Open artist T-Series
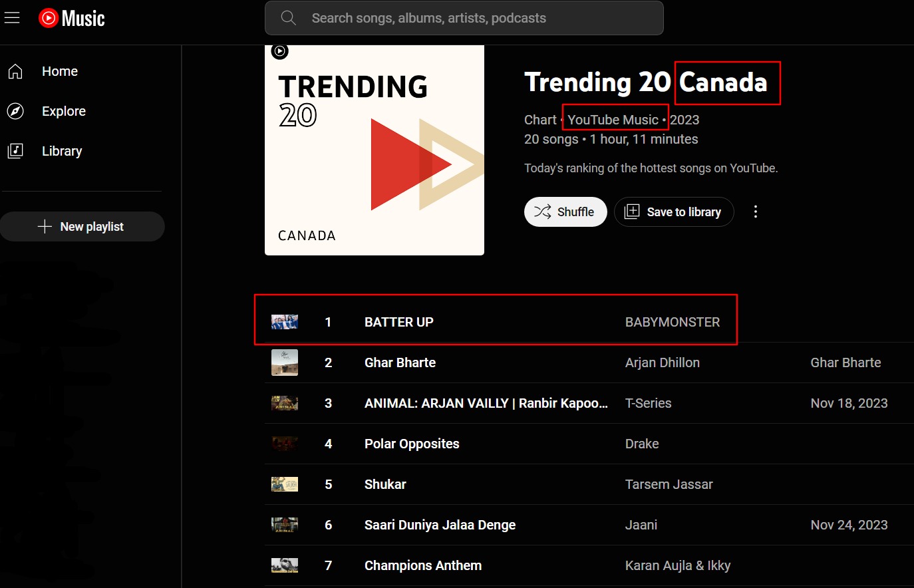 [649, 403]
